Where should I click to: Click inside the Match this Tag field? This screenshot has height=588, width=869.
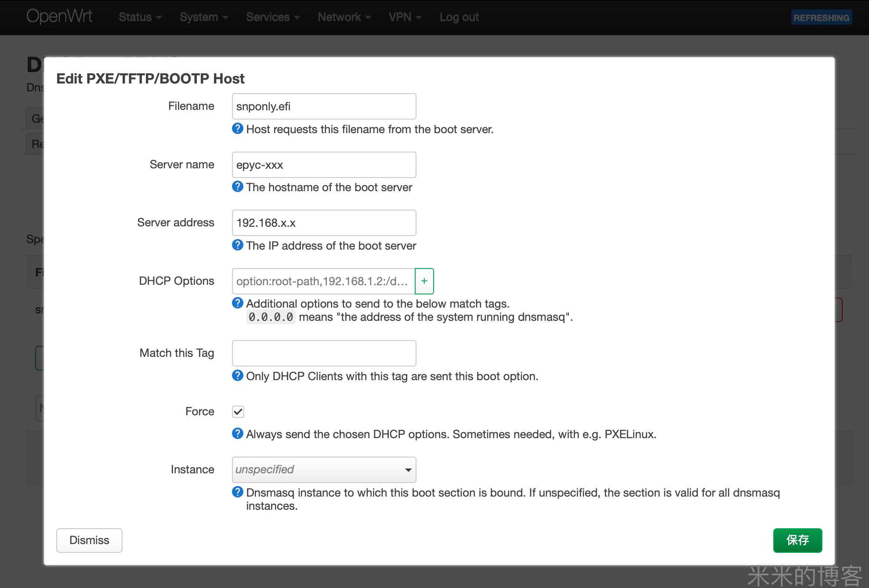point(324,353)
